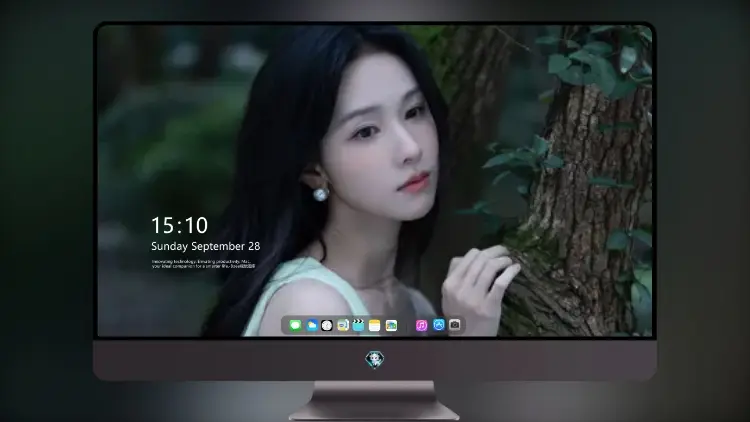Click the Sunday September 28 date text
The width and height of the screenshot is (750, 422).
[206, 246]
